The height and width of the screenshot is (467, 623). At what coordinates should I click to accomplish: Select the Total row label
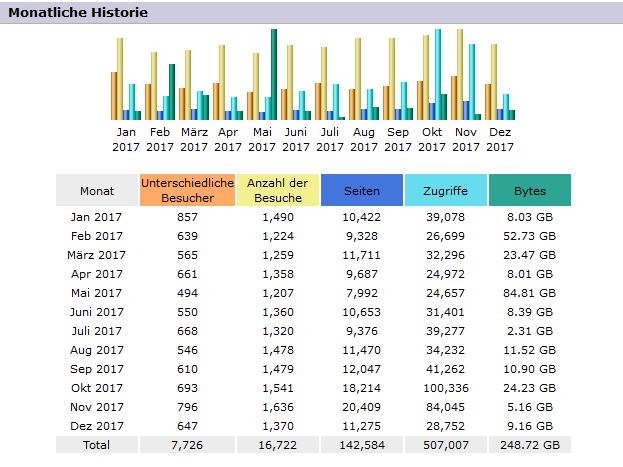pos(98,444)
